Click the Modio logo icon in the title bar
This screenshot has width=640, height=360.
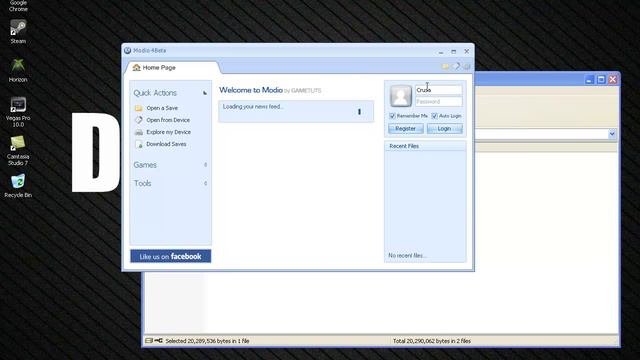[127, 51]
